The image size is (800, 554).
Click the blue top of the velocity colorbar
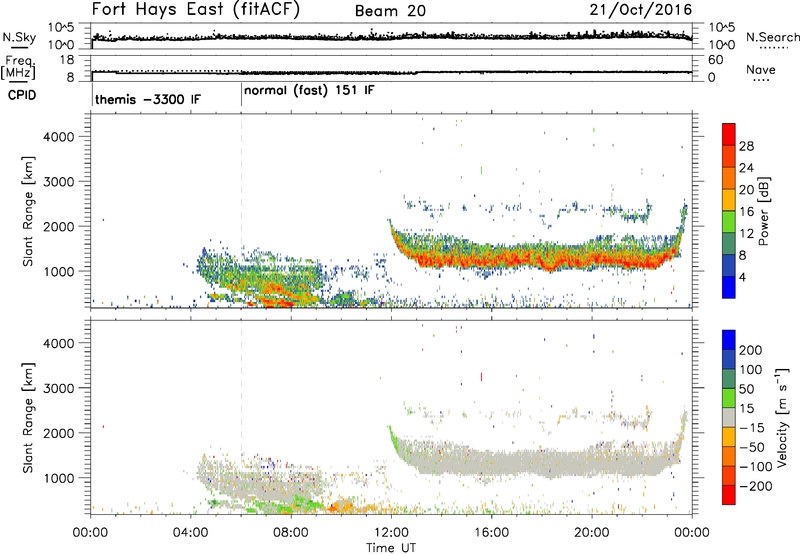(729, 340)
